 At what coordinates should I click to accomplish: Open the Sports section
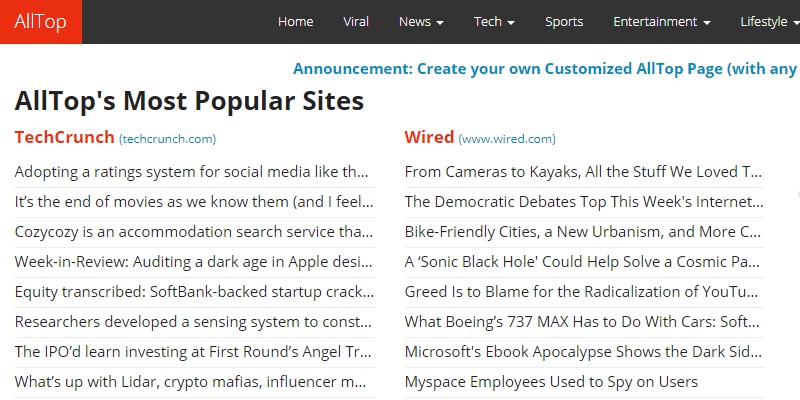point(564,22)
